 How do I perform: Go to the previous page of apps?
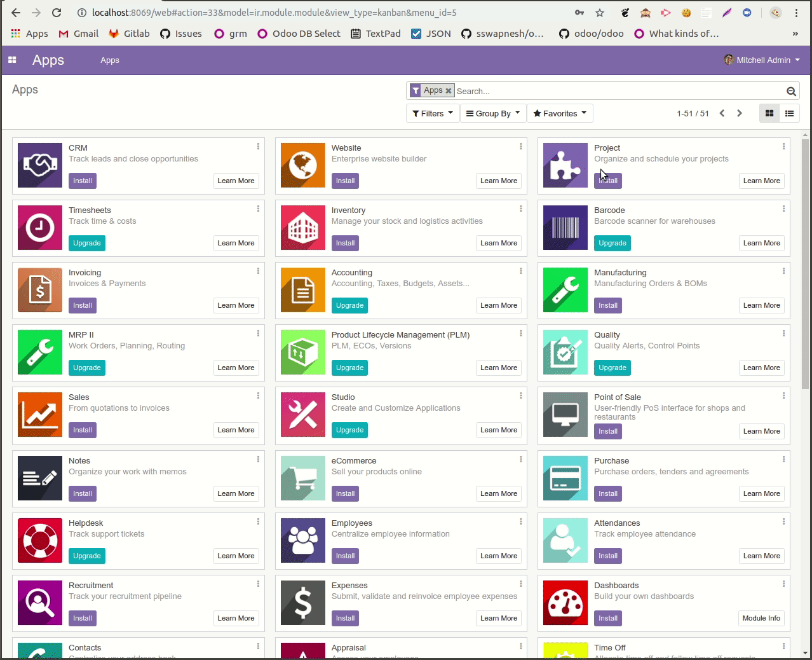[x=722, y=113]
